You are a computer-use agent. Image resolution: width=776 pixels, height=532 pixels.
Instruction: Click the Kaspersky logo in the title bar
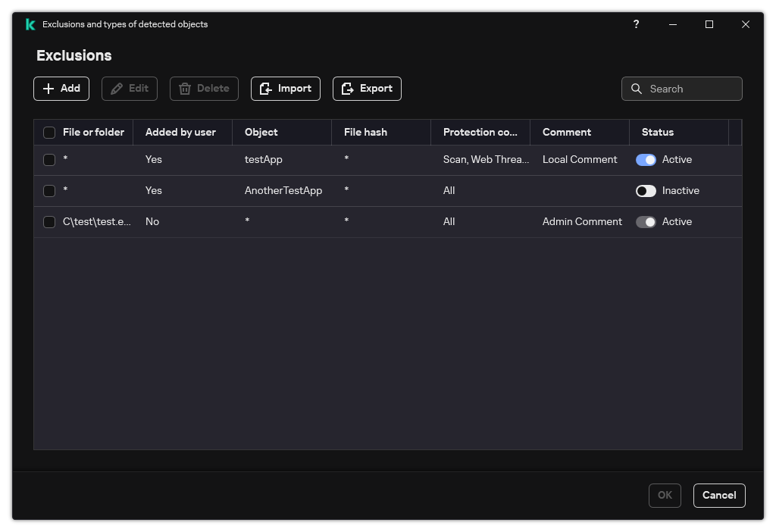pos(30,24)
